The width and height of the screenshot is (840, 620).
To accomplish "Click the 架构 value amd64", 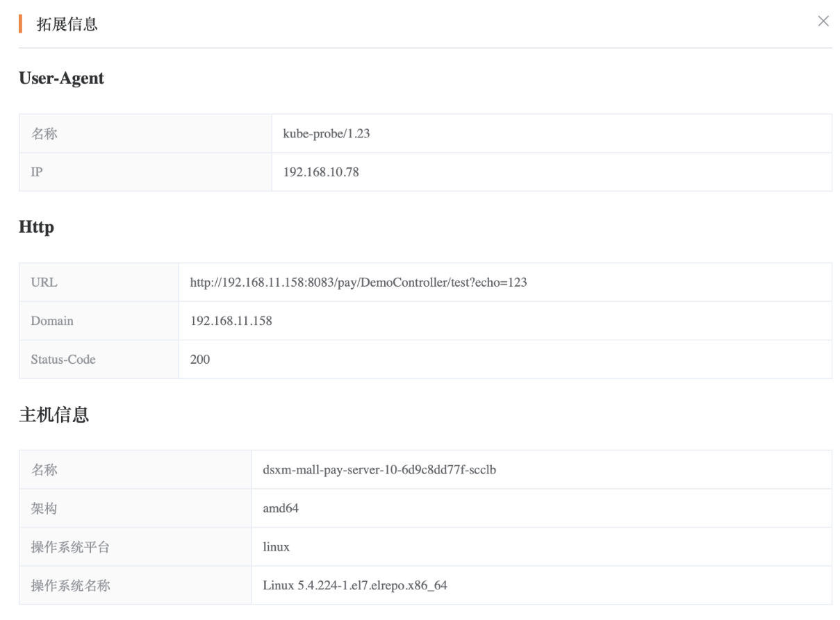I will coord(280,509).
